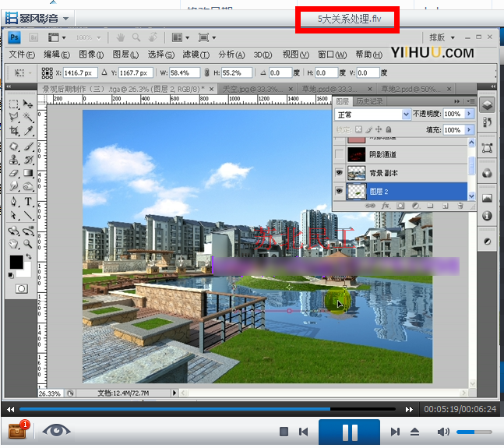Select the Polygonal Lasso tool

tap(13, 118)
